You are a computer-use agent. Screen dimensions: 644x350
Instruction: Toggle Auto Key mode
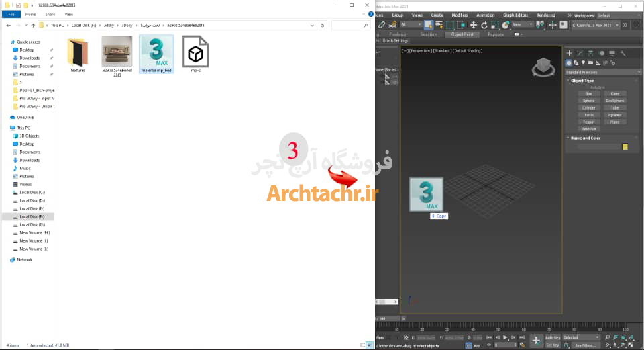point(553,337)
